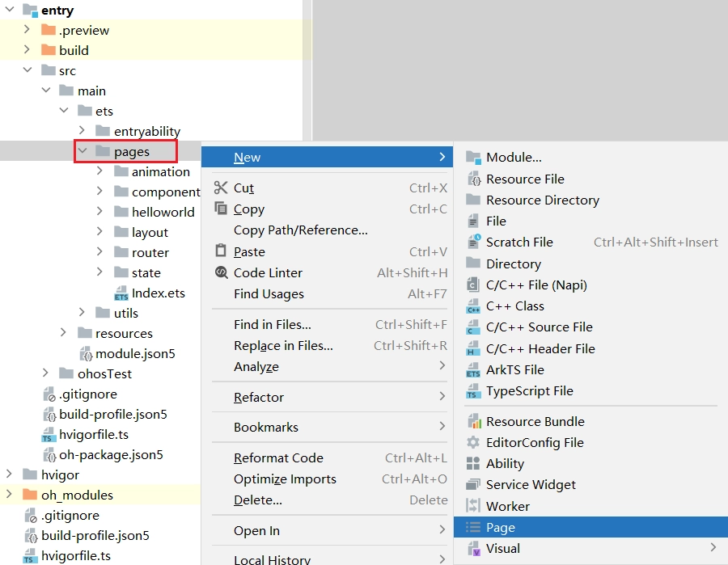Click Copy Path/Reference option
728x565 pixels.
pyautogui.click(x=300, y=230)
